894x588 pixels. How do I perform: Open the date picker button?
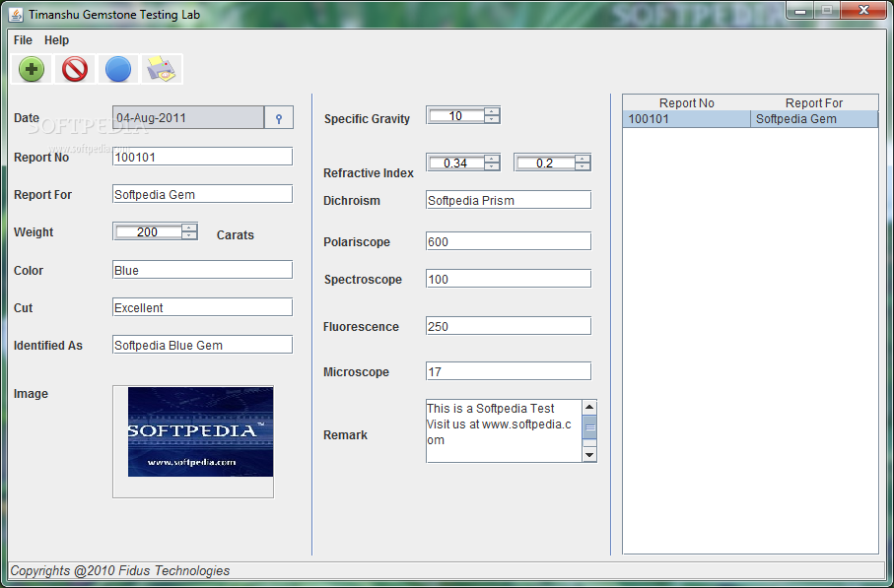[279, 118]
